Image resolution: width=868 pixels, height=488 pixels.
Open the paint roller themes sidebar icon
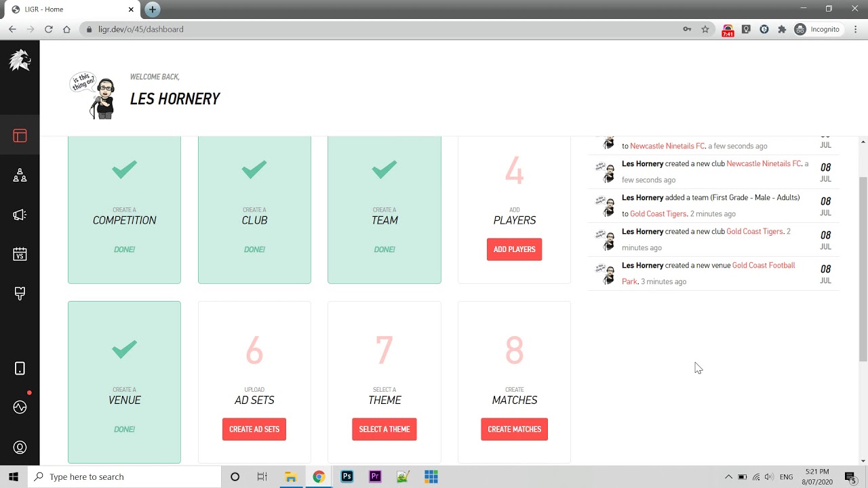[x=20, y=293]
